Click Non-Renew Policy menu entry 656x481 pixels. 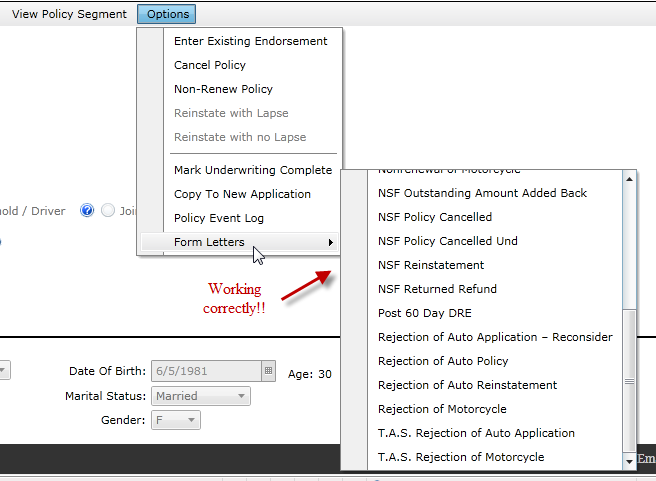click(223, 89)
